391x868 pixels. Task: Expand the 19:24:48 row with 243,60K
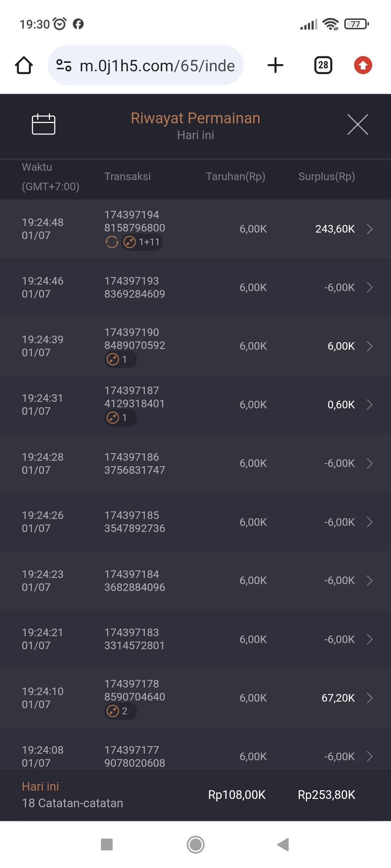tap(369, 229)
